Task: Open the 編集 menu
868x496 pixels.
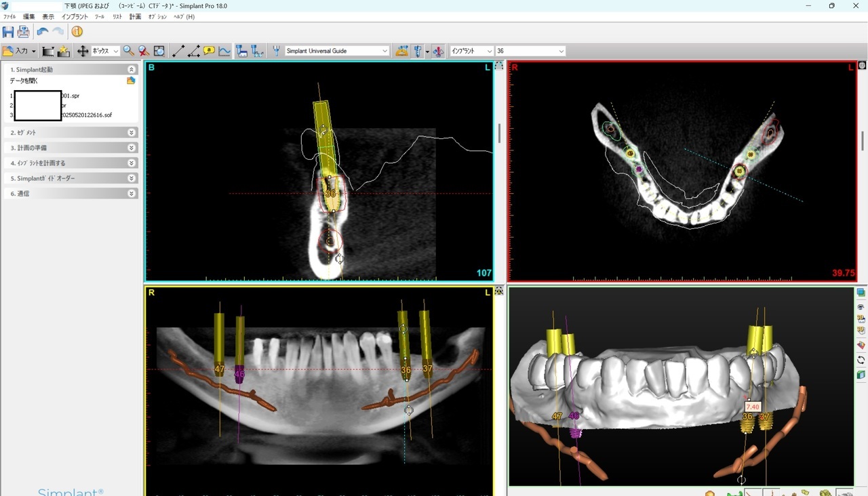Action: 29,16
